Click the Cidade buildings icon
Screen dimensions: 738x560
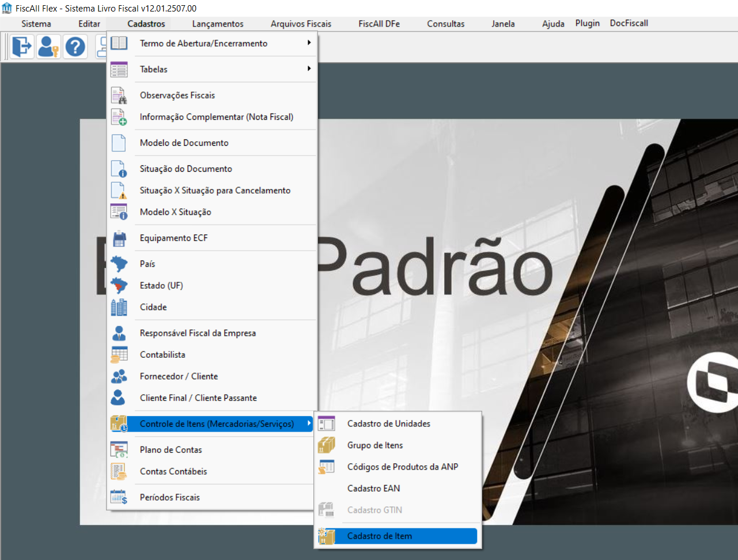[x=119, y=307]
